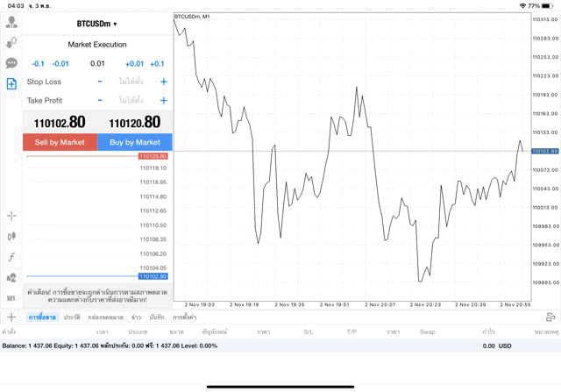Image resolution: width=561 pixels, height=392 pixels.
Task: Switch to the ประวัติ (History) tab
Action: [72, 317]
